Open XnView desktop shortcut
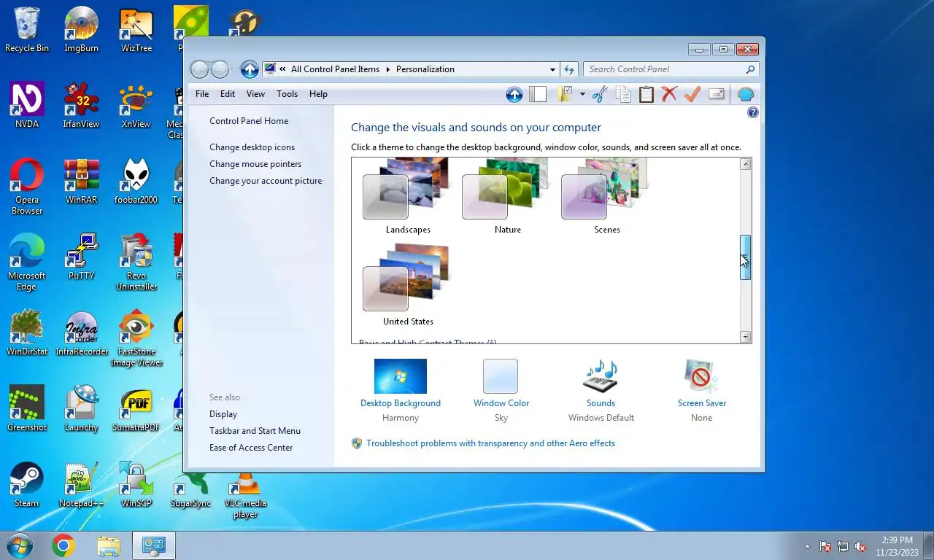Viewport: 934px width, 560px height. click(x=136, y=106)
